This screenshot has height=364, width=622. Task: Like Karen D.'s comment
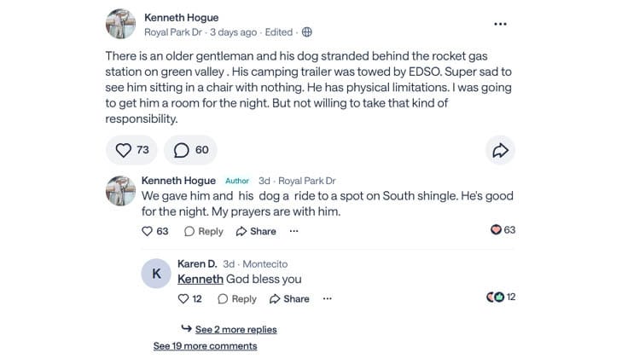pyautogui.click(x=189, y=298)
